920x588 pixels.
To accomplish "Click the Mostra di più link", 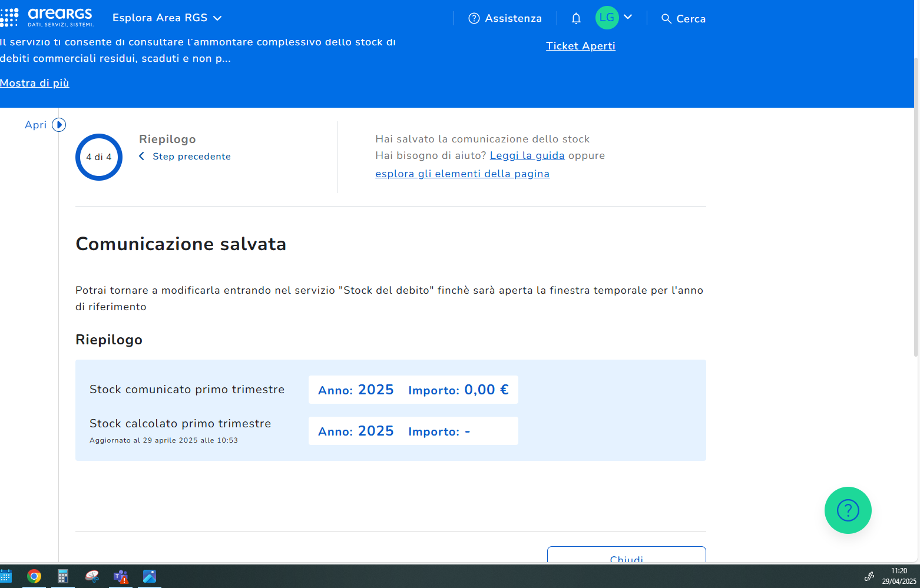I will click(x=35, y=83).
